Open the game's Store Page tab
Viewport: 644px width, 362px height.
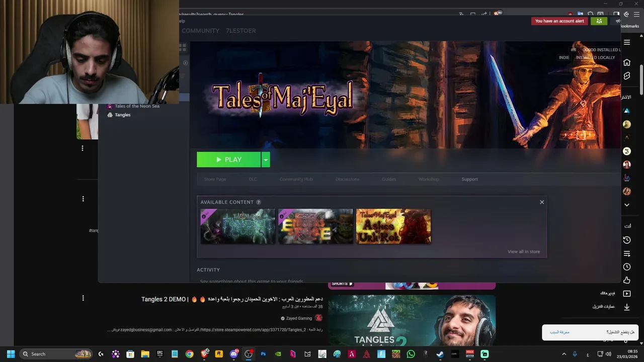coord(215,179)
